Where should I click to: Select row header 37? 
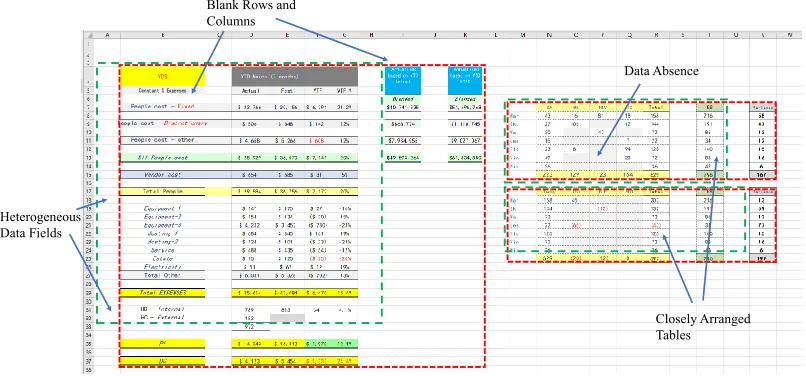tap(88, 362)
